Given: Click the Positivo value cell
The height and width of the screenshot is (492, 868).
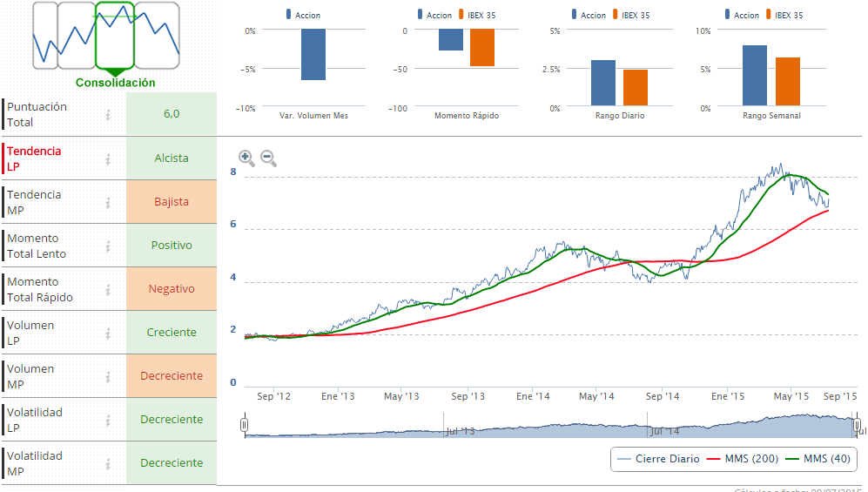Looking at the screenshot, I should tap(172, 246).
